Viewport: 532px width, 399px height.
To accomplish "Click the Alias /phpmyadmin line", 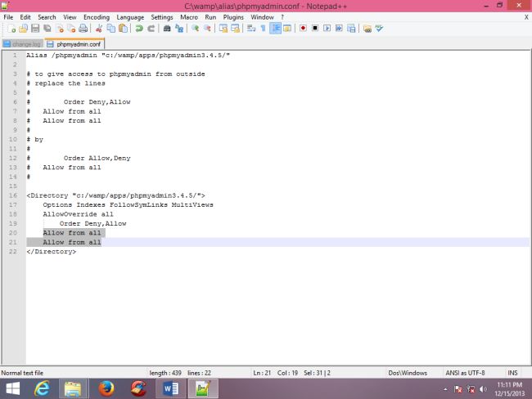I will click(x=128, y=56).
